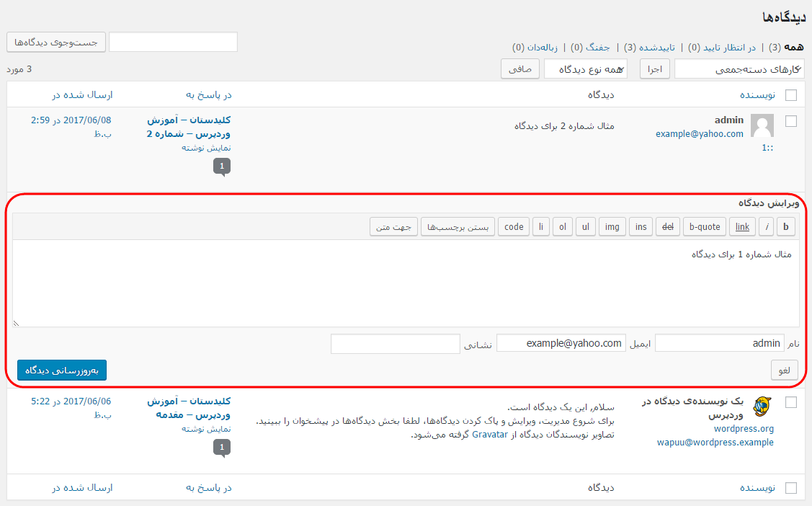The width and height of the screenshot is (812, 506).
Task: Click the 3 مورد item count text
Action: 19,69
